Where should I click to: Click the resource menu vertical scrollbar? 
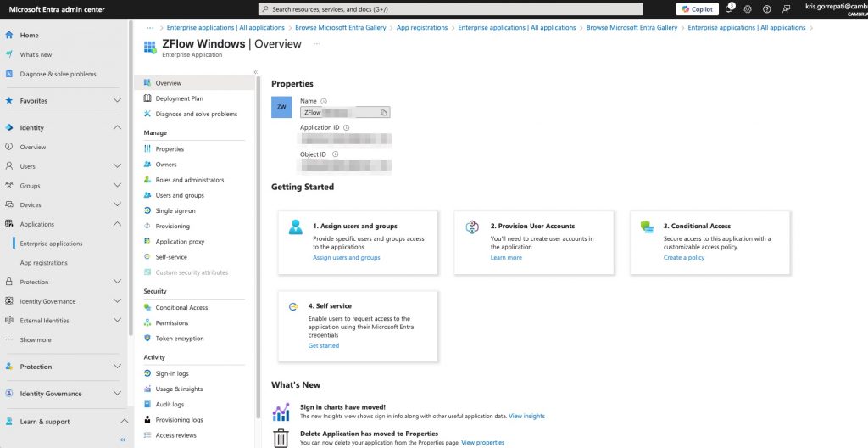pos(258,247)
